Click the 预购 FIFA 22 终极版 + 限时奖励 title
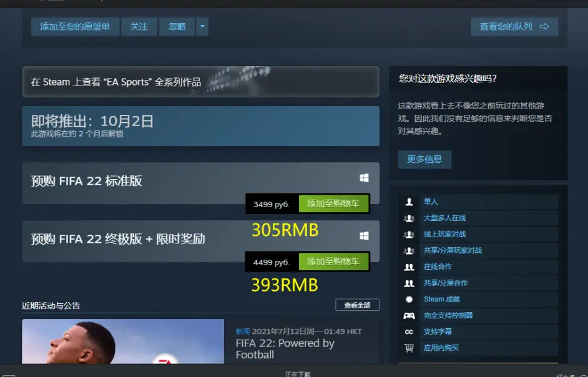588x377 pixels. click(x=118, y=239)
